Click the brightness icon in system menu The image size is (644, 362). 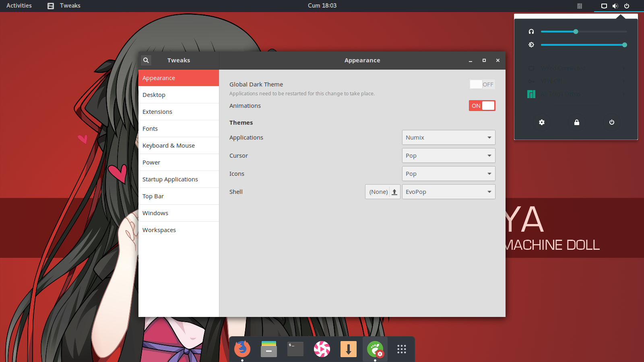[531, 45]
